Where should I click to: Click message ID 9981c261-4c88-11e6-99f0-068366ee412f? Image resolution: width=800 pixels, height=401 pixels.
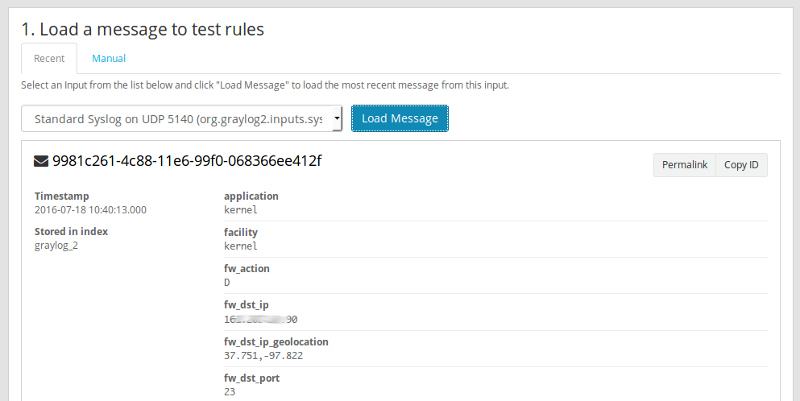click(186, 161)
